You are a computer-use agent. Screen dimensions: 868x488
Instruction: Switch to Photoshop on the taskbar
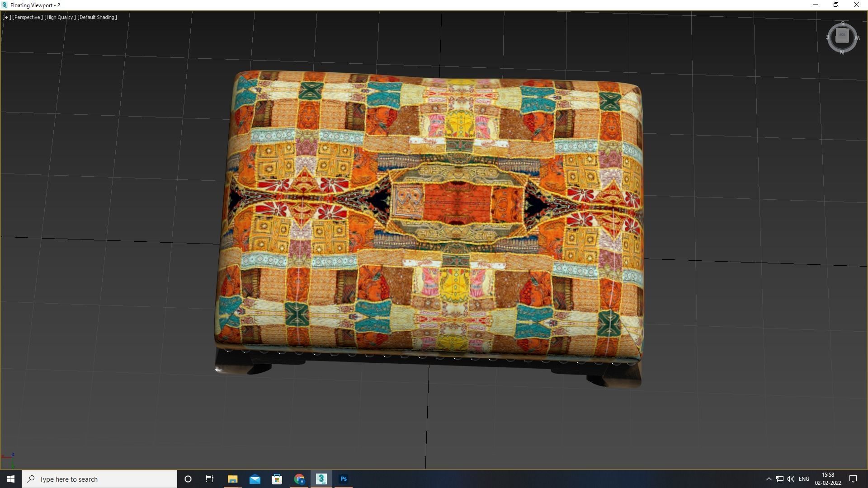344,479
